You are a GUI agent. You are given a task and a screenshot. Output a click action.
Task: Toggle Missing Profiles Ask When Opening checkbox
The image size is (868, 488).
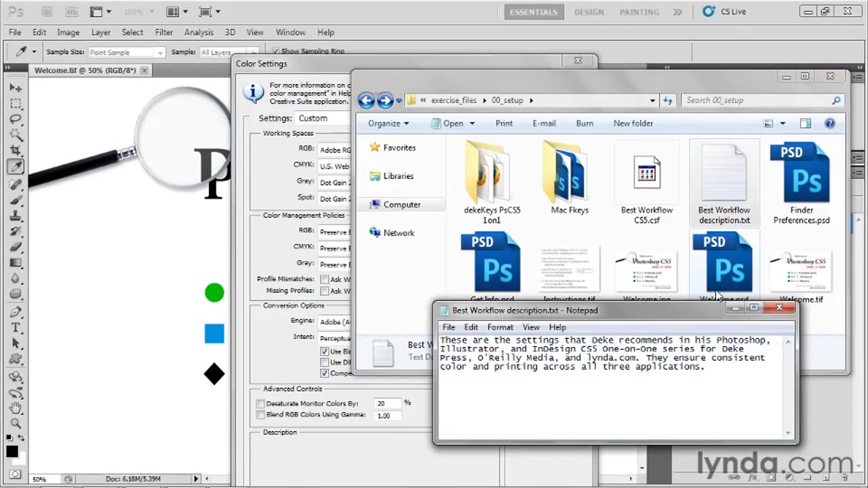point(325,291)
